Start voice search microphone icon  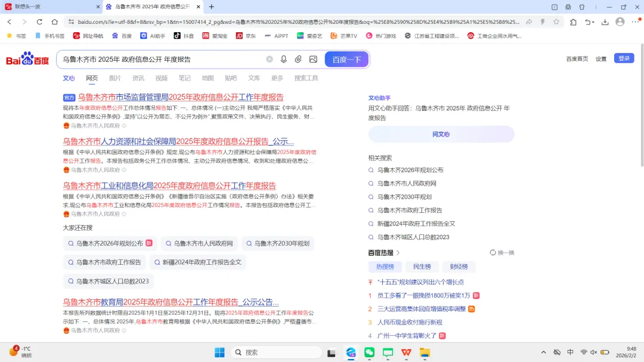click(x=284, y=59)
